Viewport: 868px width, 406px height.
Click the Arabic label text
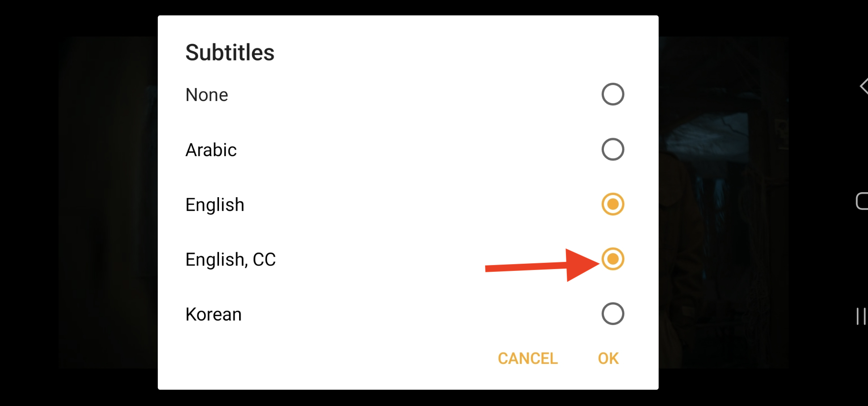(211, 150)
